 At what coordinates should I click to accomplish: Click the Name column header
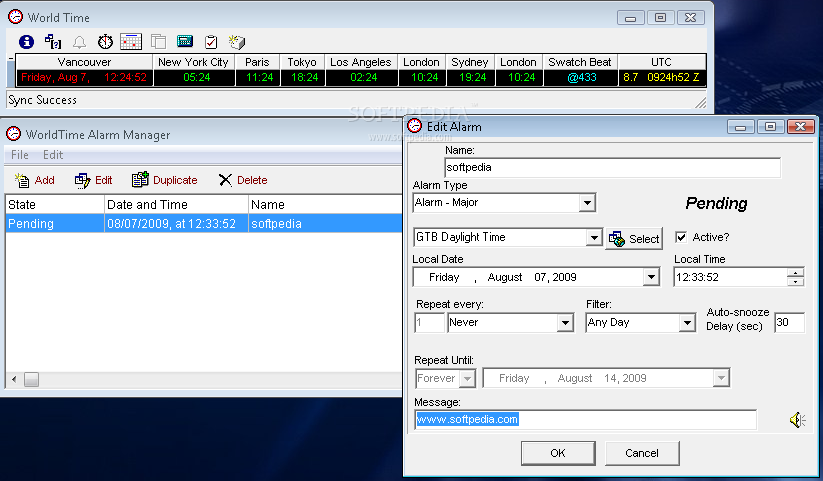325,204
